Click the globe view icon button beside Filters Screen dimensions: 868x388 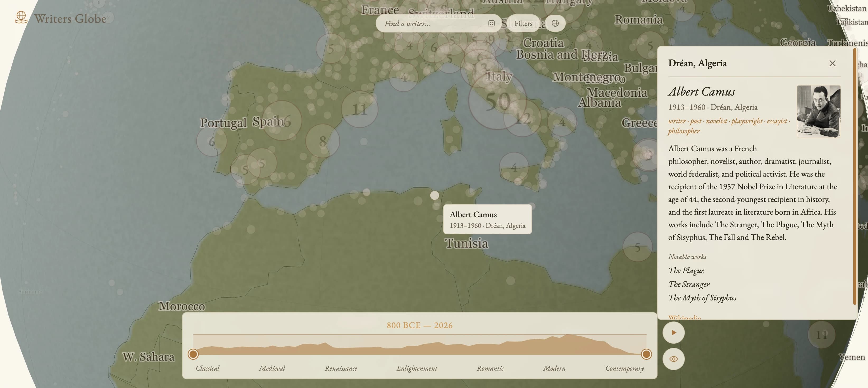[555, 23]
